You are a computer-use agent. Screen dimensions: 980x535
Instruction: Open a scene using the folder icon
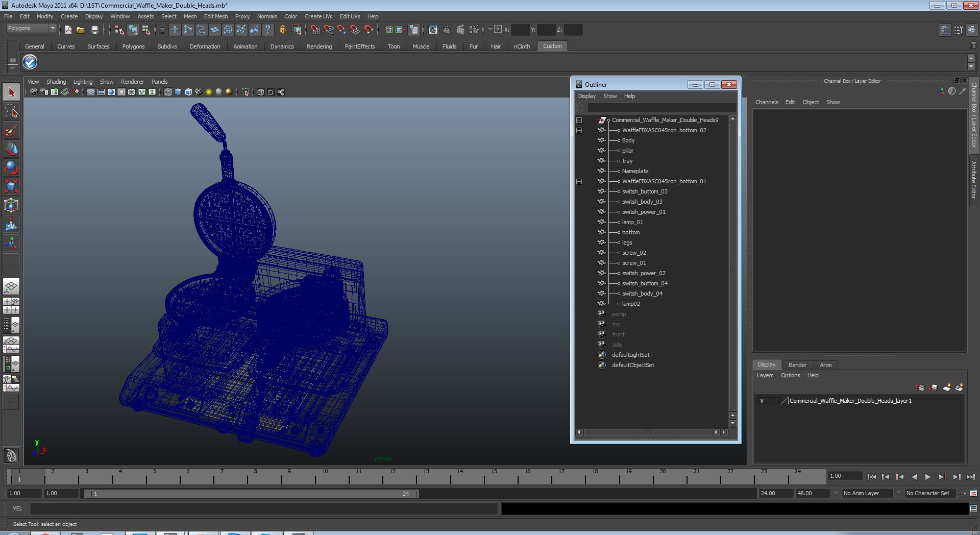(x=81, y=30)
